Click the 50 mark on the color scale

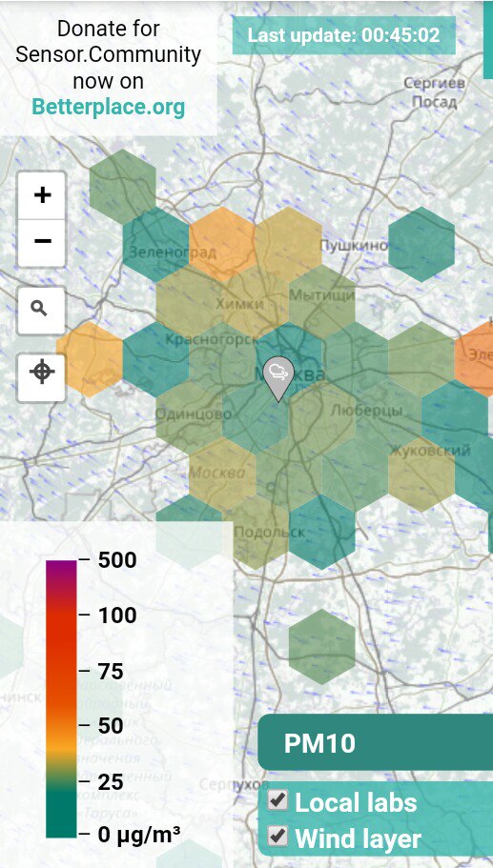click(111, 725)
